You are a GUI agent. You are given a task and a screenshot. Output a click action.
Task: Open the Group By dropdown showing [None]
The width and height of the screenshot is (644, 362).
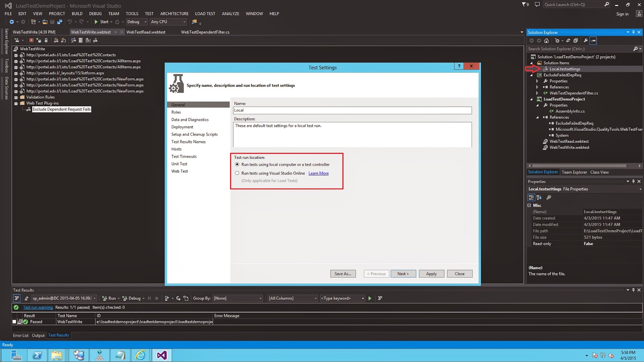tap(237, 298)
